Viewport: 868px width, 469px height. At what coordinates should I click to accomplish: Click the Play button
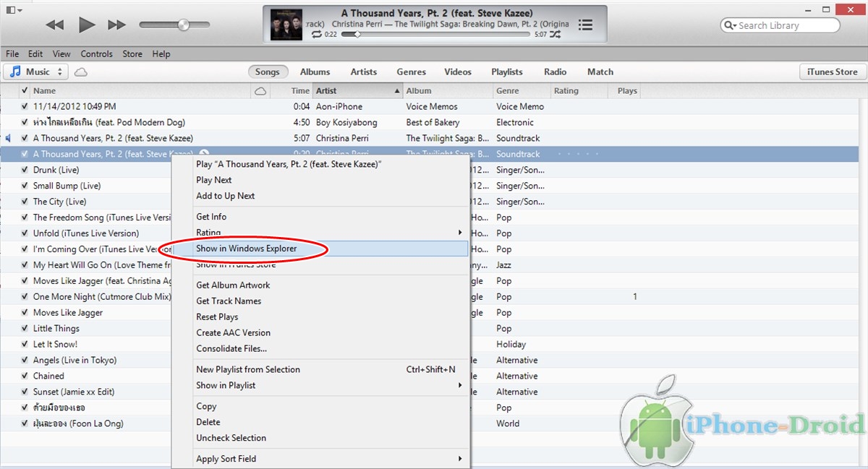coord(87,25)
